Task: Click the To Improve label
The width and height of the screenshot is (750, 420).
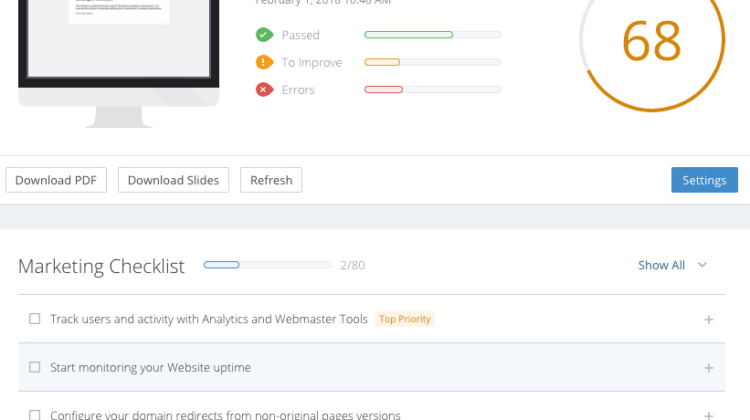Action: pyautogui.click(x=312, y=63)
